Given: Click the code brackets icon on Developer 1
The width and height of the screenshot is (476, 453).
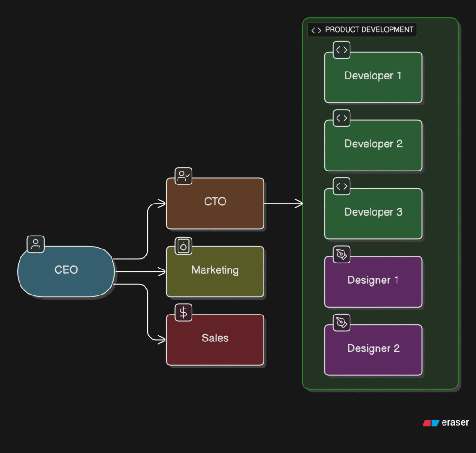Looking at the screenshot, I should 342,50.
